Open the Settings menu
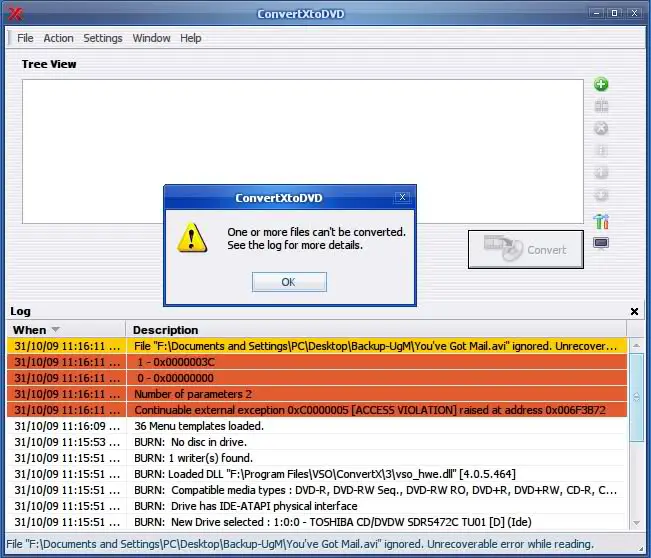 [x=103, y=38]
